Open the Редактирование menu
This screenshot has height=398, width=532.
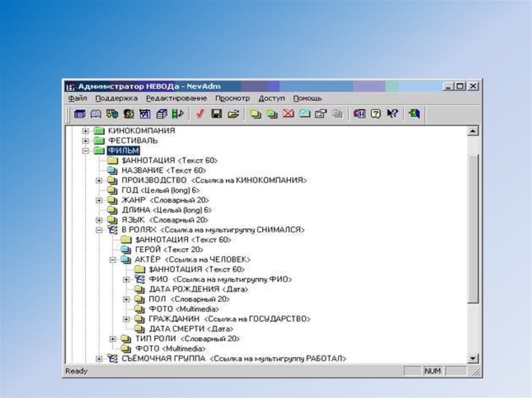point(176,98)
